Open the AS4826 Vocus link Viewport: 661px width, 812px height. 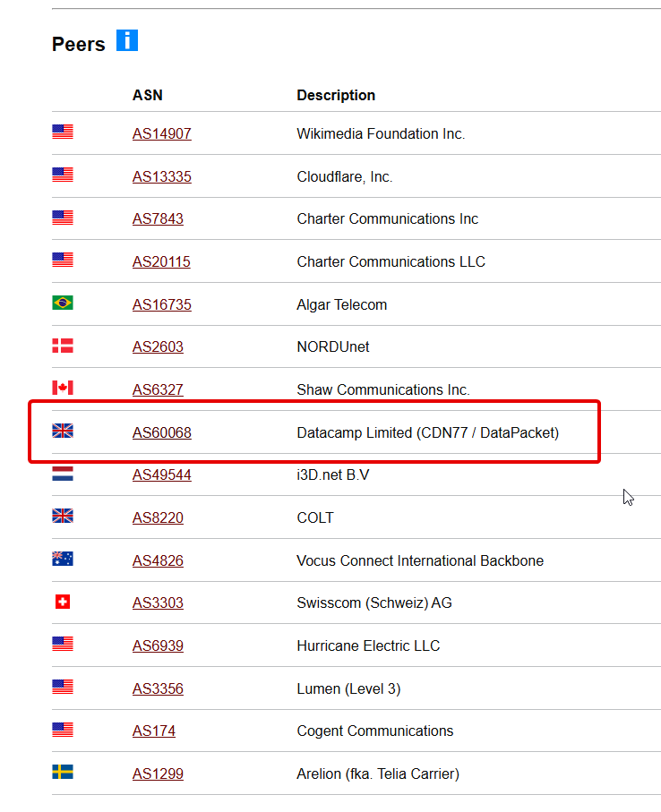tap(158, 560)
